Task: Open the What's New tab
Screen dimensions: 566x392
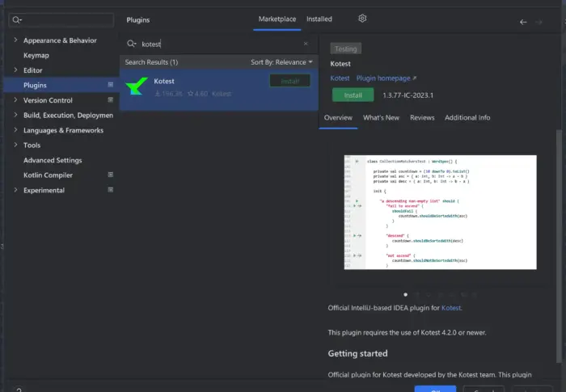Action: click(x=381, y=118)
